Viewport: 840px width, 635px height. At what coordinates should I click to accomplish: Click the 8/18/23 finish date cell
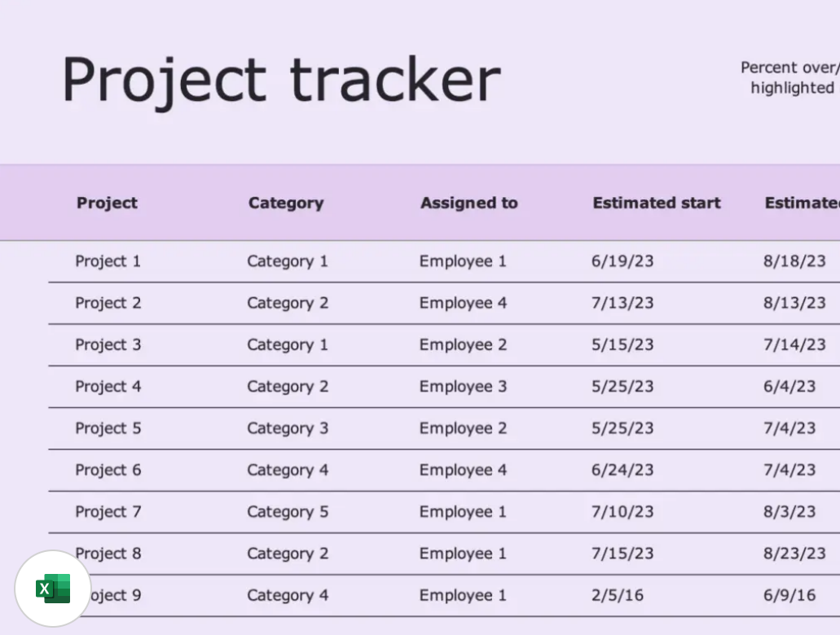point(794,261)
